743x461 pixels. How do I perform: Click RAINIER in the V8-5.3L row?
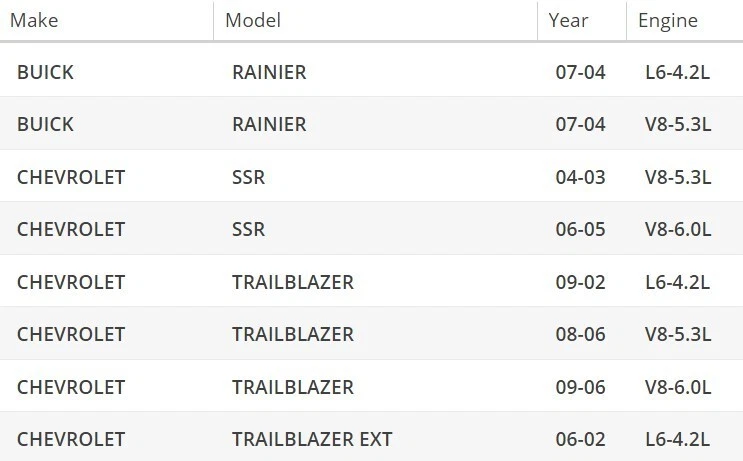[x=268, y=125]
